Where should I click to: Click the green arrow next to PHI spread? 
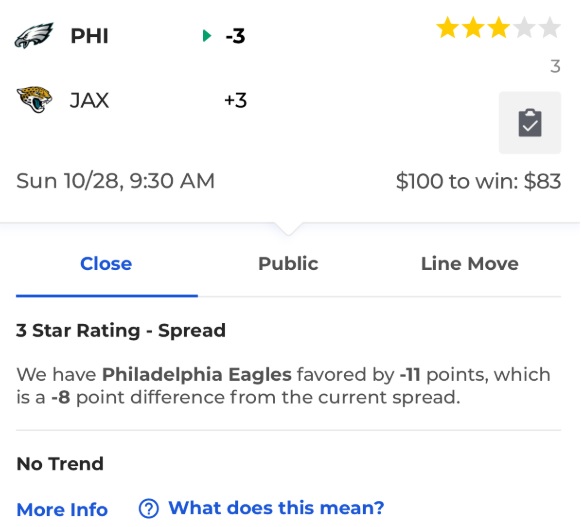click(x=207, y=36)
